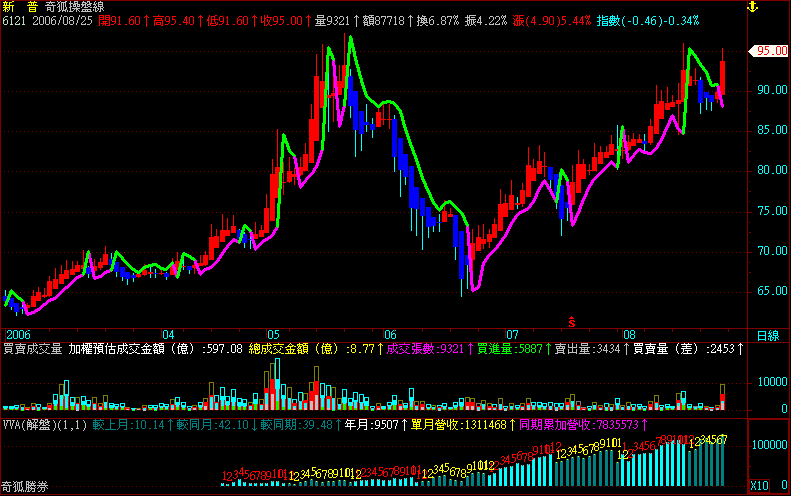Select the 95.00 current price tag

coord(769,50)
